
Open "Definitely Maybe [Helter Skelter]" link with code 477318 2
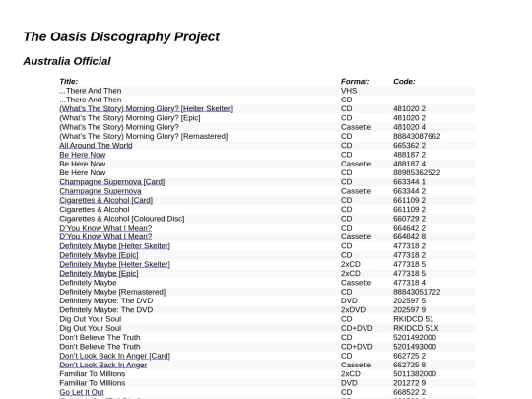tap(114, 246)
